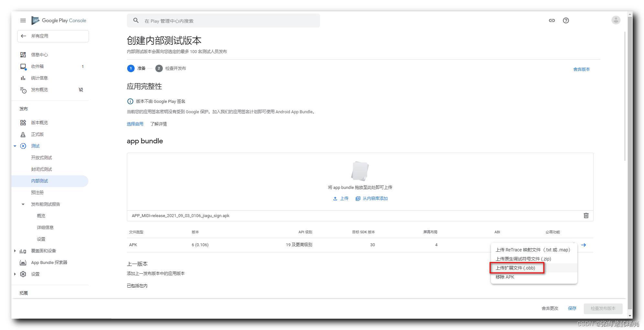Select 移除 APK menu entry
The height and width of the screenshot is (330, 644).
coord(534,277)
